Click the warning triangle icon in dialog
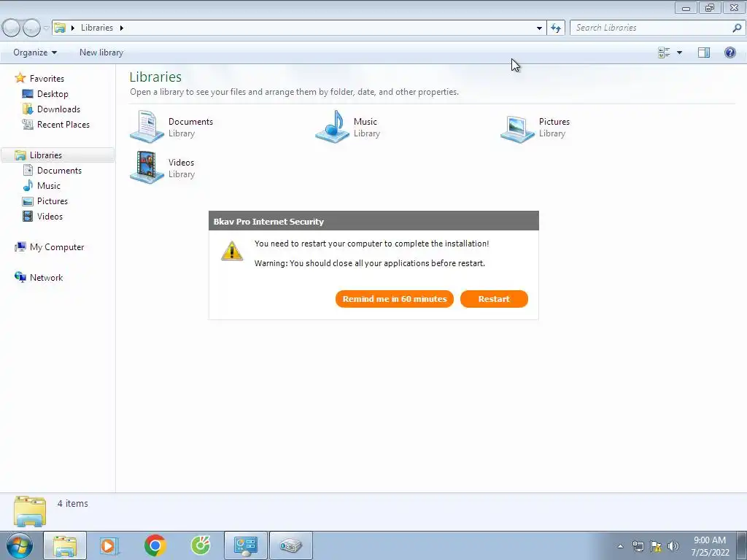 [x=232, y=251]
